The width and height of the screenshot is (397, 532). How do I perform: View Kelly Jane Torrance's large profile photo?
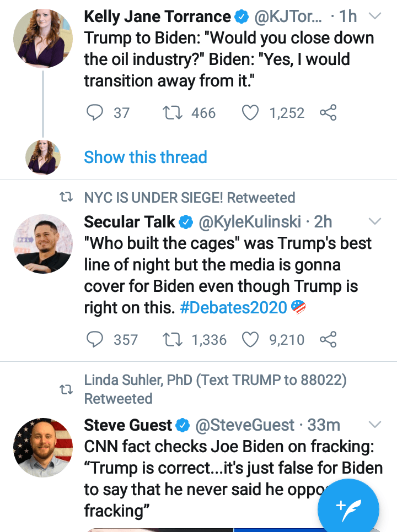[x=42, y=38]
